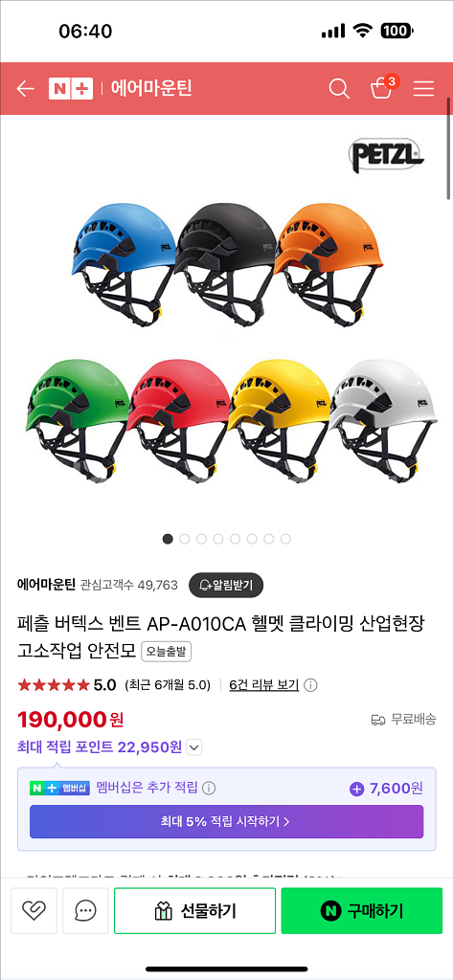Screen dimensions: 453x980
Task: Open 에어마운틴 store name link
Action: pos(46,585)
